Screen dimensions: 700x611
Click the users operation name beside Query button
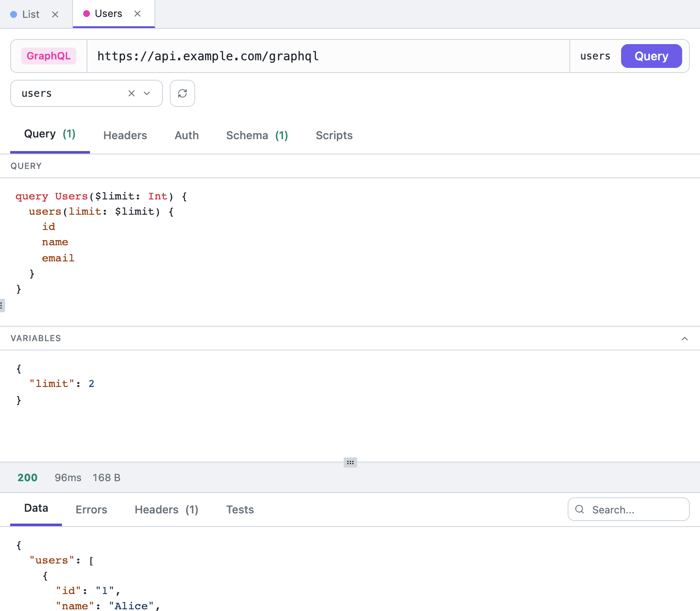tap(595, 56)
